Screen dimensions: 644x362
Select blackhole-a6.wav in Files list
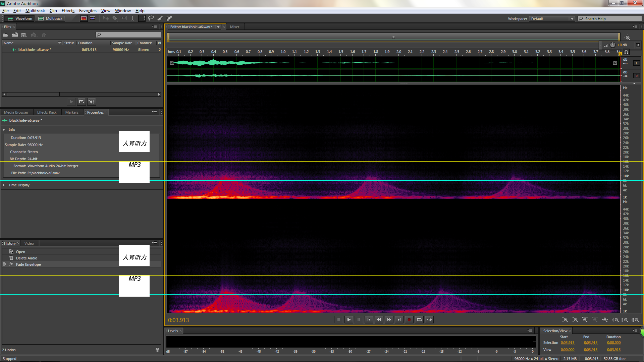tap(82, 50)
